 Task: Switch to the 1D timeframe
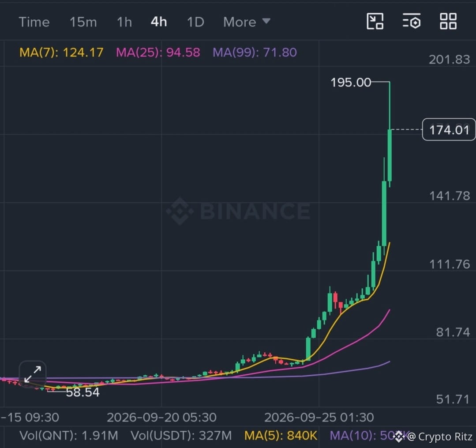[195, 22]
